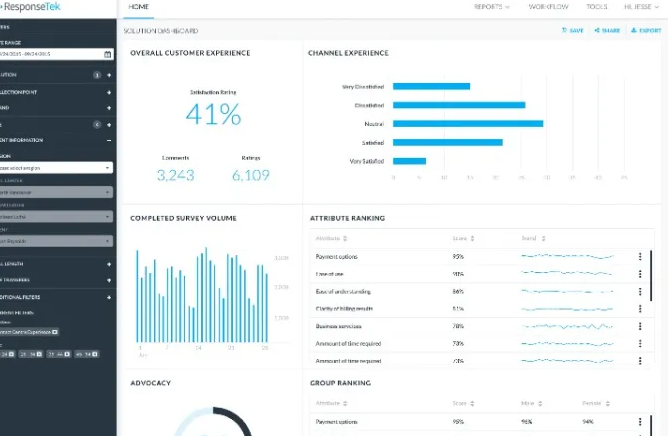Image resolution: width=670 pixels, height=436 pixels.
Task: Open the Hi, Jesse user dropdown
Action: tap(641, 7)
